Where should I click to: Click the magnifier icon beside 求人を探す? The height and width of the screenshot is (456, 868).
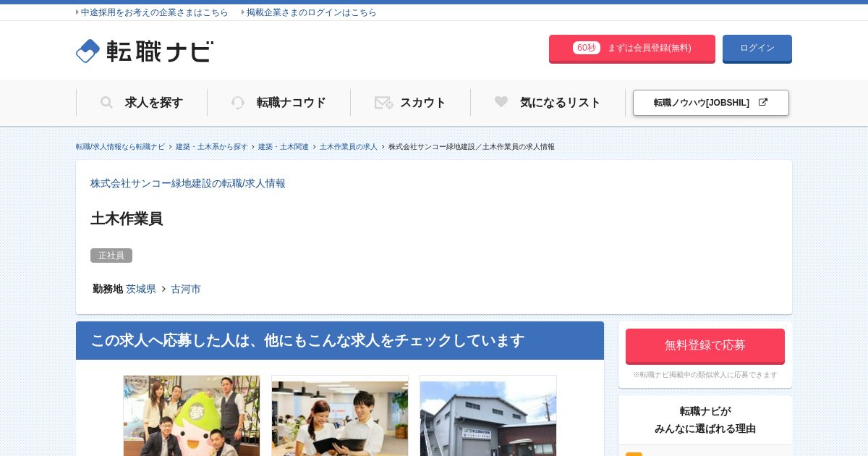(106, 103)
